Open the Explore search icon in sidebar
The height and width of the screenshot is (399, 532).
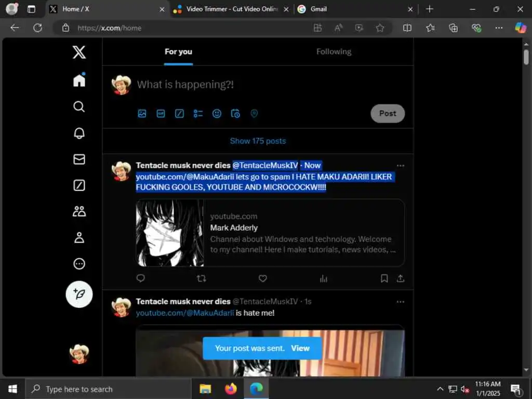[x=79, y=107]
